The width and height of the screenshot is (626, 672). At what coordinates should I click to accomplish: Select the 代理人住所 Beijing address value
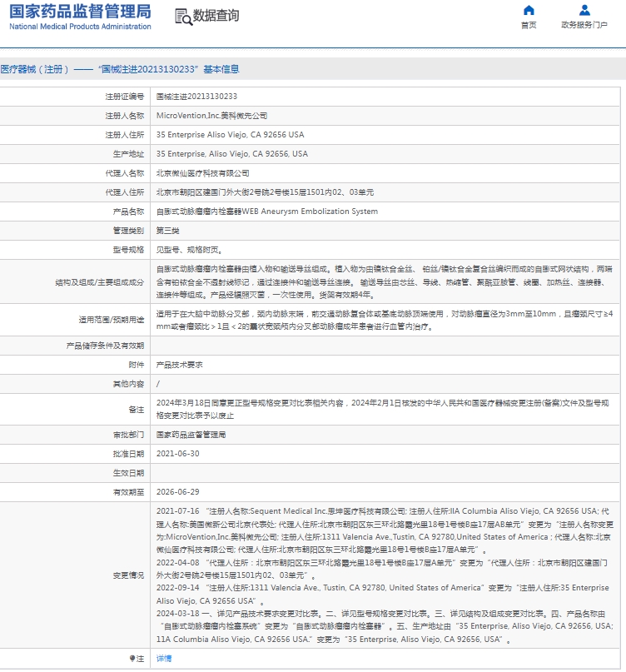pos(265,192)
